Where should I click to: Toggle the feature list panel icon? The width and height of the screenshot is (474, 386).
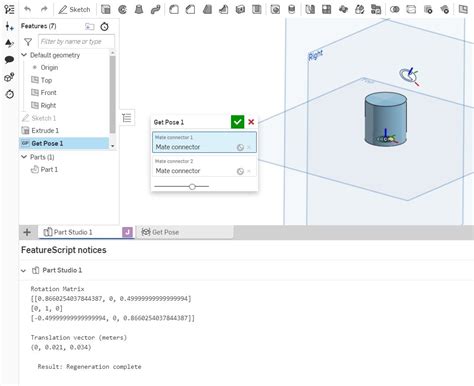[9, 9]
